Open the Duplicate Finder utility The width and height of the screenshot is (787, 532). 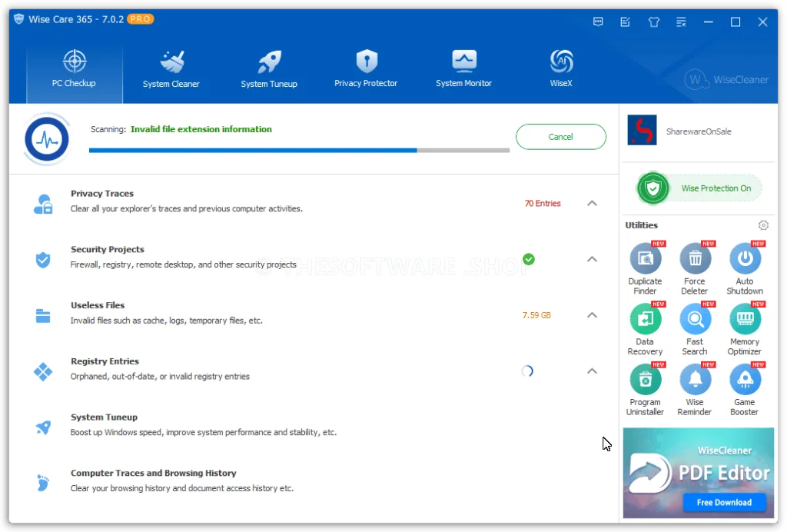tap(645, 260)
